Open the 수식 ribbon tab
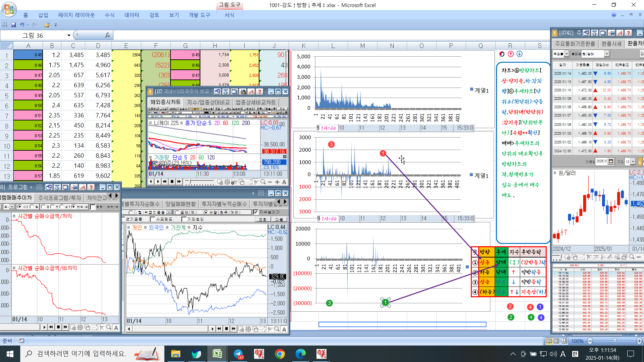The height and width of the screenshot is (362, 644). point(109,15)
